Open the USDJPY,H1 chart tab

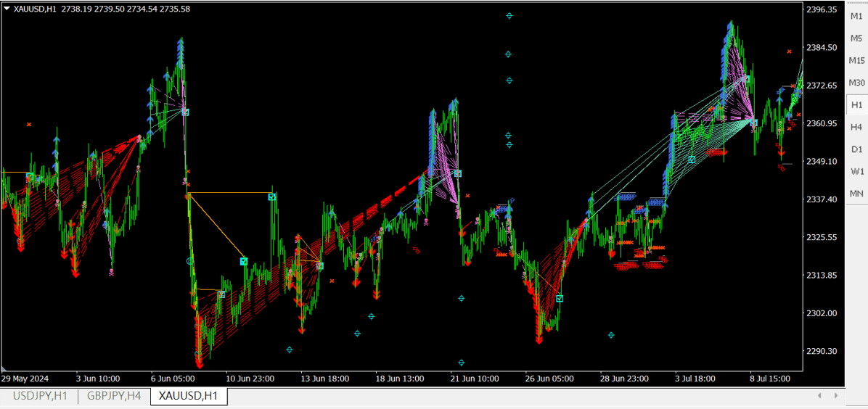pos(40,396)
